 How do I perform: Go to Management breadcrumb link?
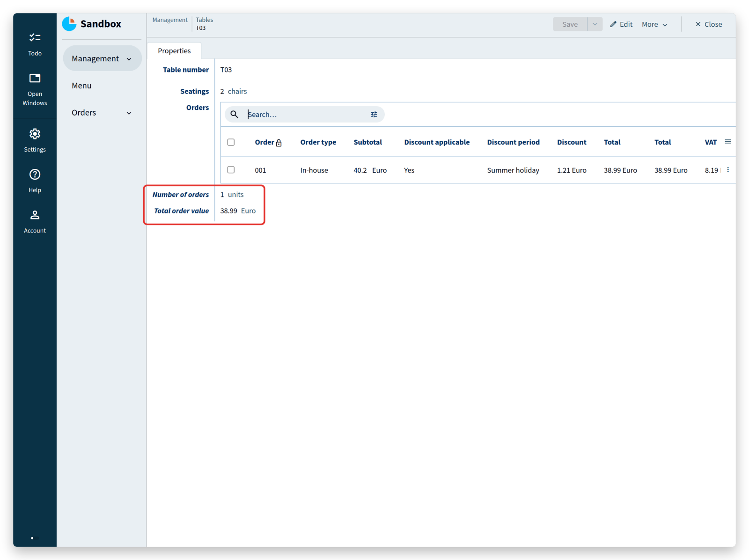pos(170,20)
